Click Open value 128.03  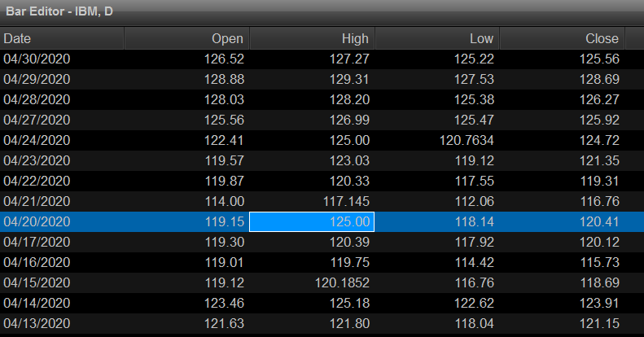point(224,100)
